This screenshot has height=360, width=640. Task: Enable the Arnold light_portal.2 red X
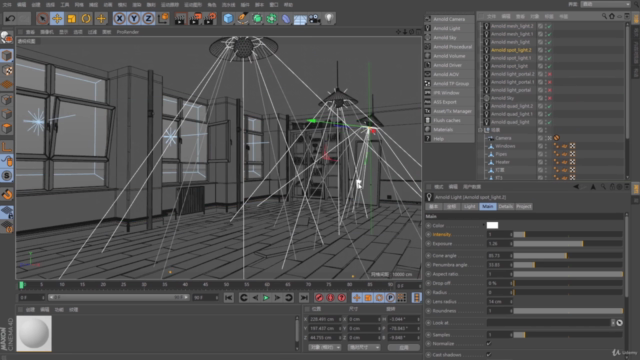[x=550, y=74]
